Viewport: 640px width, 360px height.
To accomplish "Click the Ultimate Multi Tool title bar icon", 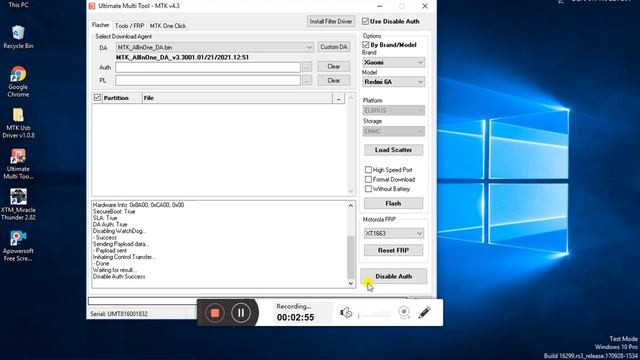I will click(92, 6).
